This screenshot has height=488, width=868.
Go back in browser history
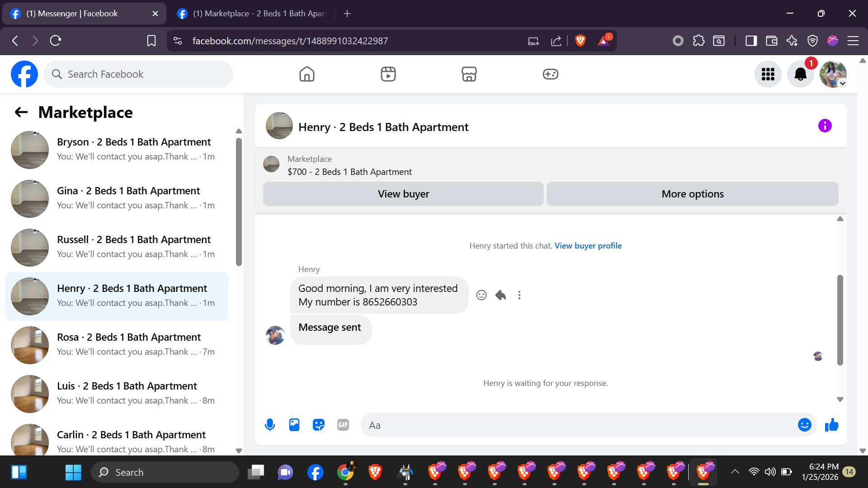pos(15,41)
